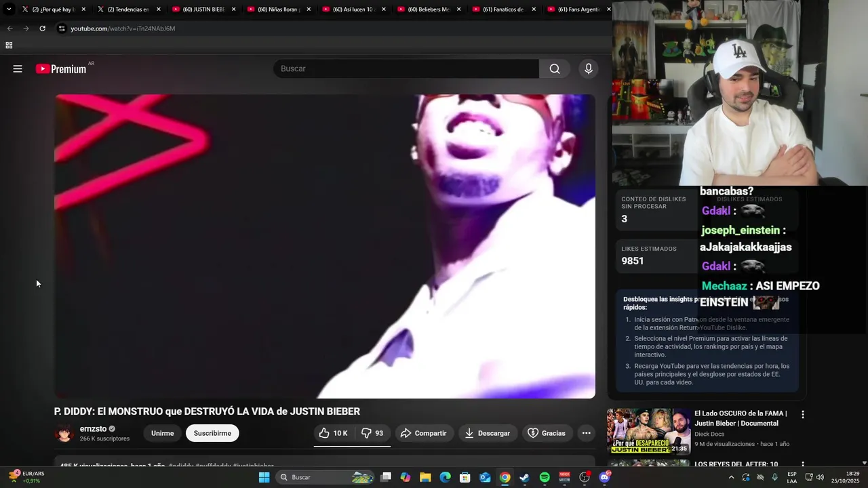This screenshot has width=868, height=488.
Task: Open Microsoft Edge from taskbar
Action: pyautogui.click(x=445, y=477)
